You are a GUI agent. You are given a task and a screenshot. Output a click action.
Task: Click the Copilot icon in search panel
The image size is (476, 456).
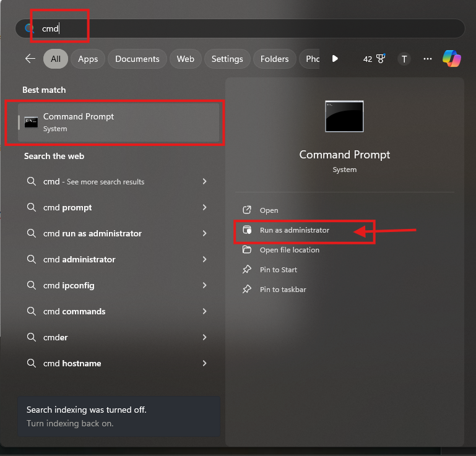[x=451, y=59]
